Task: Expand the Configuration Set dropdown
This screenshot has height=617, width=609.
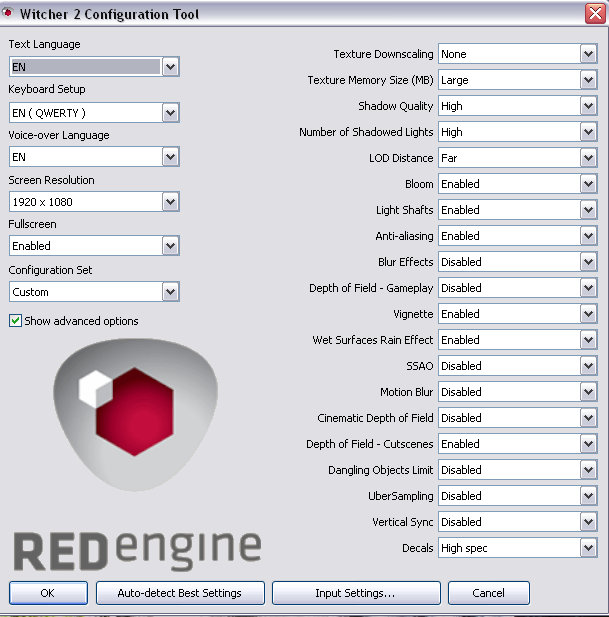Action: [94, 292]
